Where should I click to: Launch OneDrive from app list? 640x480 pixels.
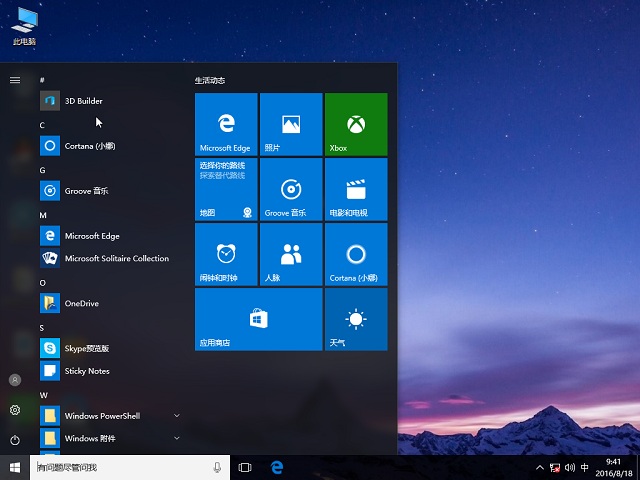tap(81, 303)
